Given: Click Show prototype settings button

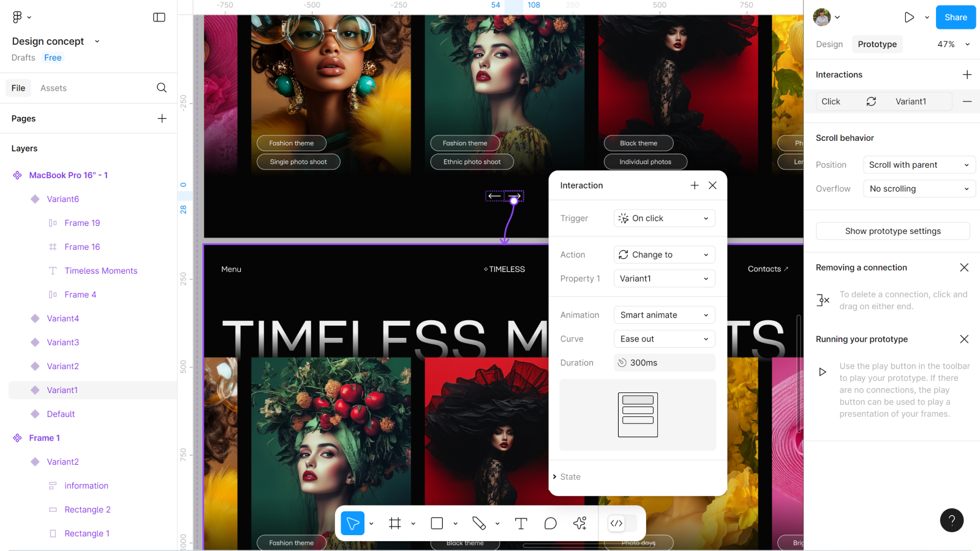Looking at the screenshot, I should 892,231.
